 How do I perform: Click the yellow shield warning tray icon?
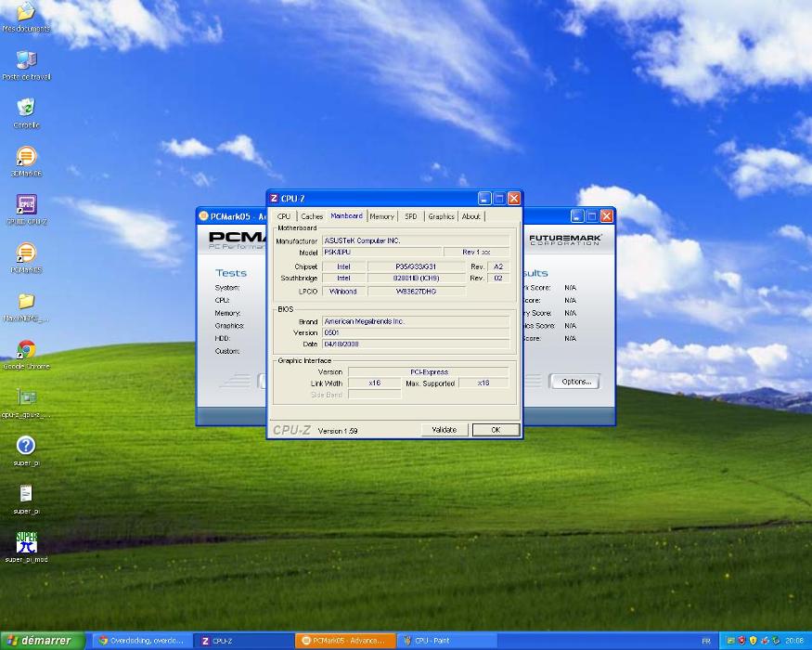[753, 641]
